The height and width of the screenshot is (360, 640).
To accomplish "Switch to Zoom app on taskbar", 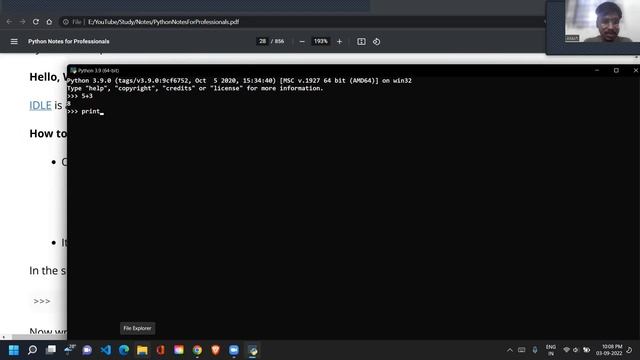I will pos(234,350).
